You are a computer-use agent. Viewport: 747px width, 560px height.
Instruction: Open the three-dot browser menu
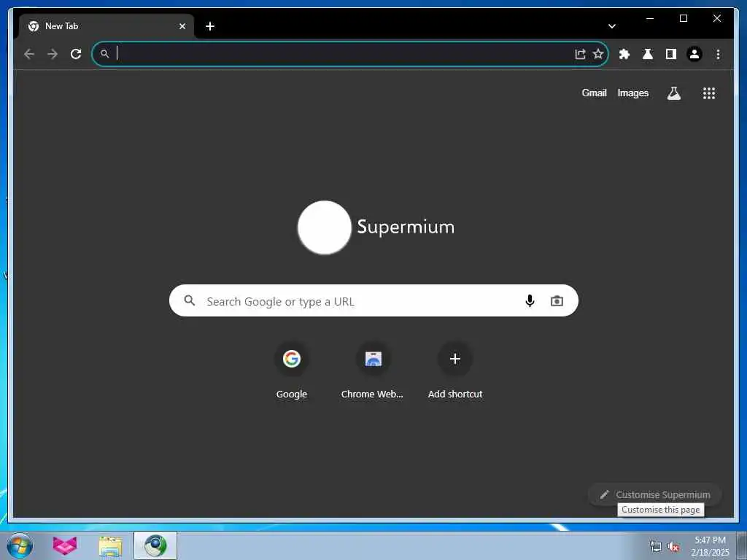click(718, 54)
